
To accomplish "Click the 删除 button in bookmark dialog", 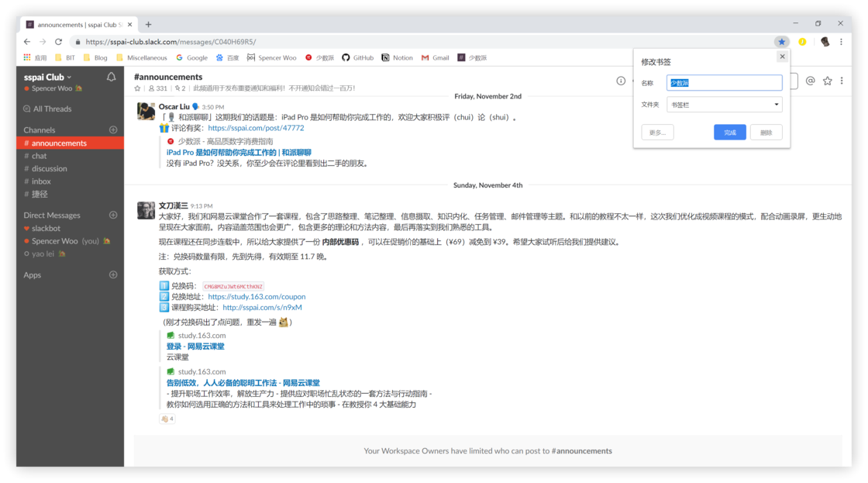I will point(766,133).
